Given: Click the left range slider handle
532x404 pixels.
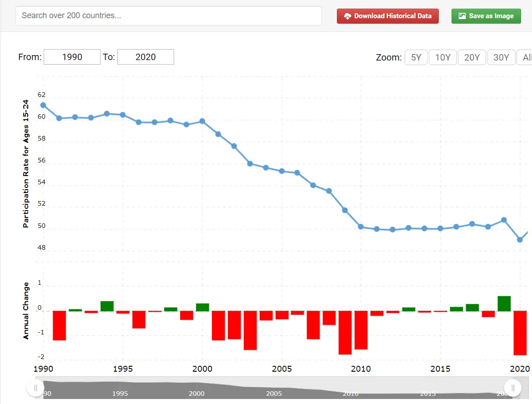Looking at the screenshot, I should [35, 388].
